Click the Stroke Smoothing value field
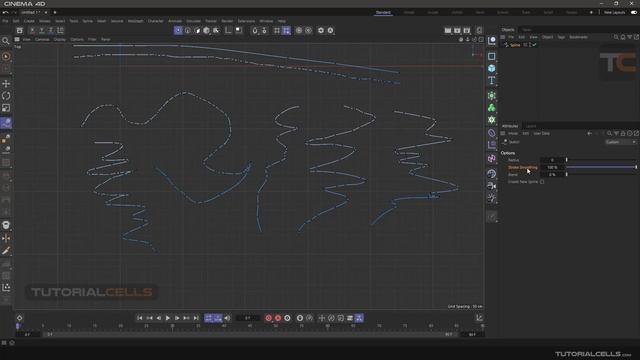Screen dimensions: 640x360 pos(552,167)
